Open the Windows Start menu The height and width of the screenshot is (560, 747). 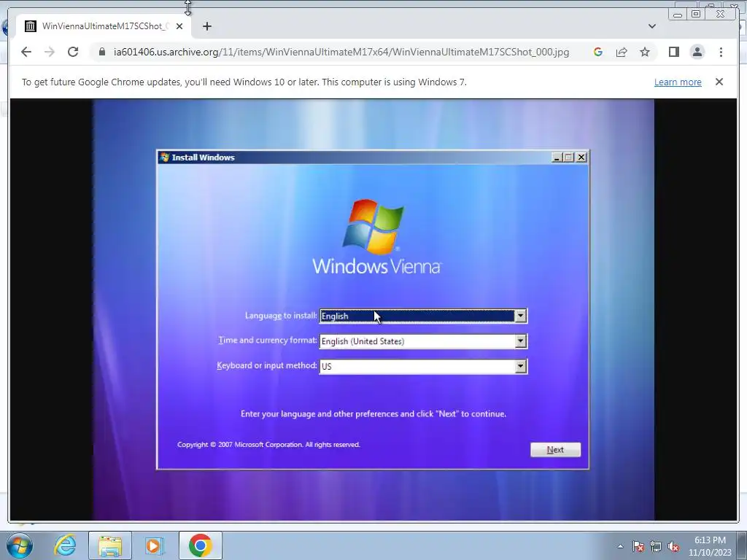click(x=20, y=545)
